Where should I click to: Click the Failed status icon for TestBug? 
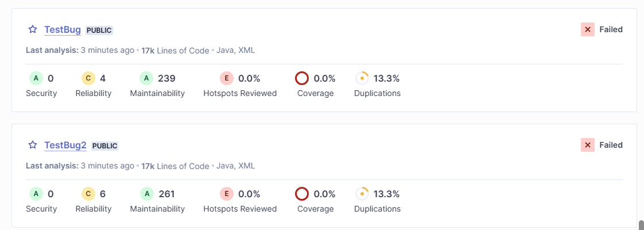[x=588, y=29]
